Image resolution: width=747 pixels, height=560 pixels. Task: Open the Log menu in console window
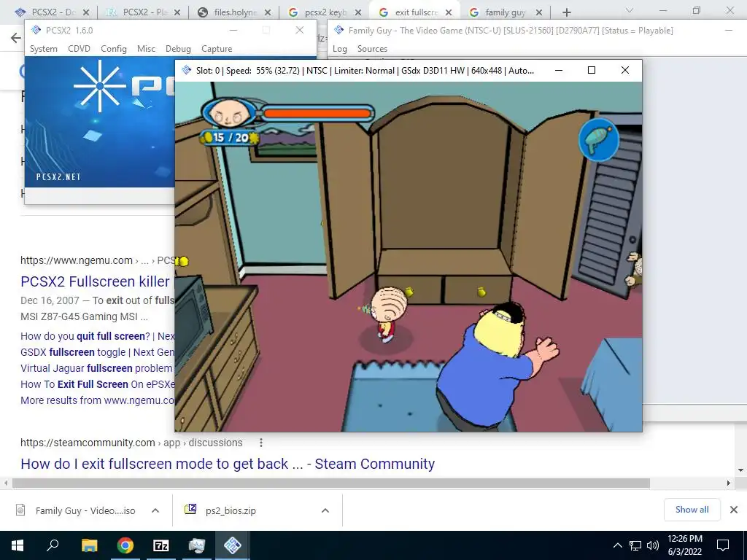click(x=340, y=49)
